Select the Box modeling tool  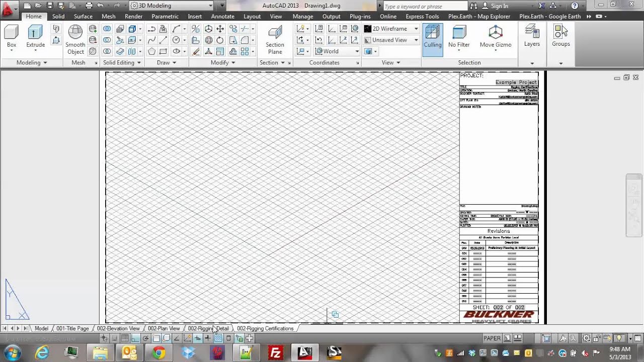(12, 38)
